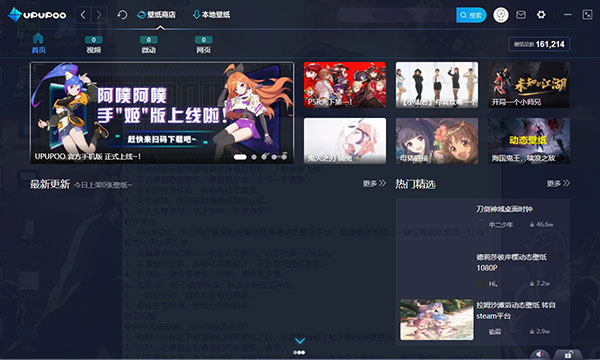Open 刀剑神域桌面时钟 wallpaper title

(504, 209)
